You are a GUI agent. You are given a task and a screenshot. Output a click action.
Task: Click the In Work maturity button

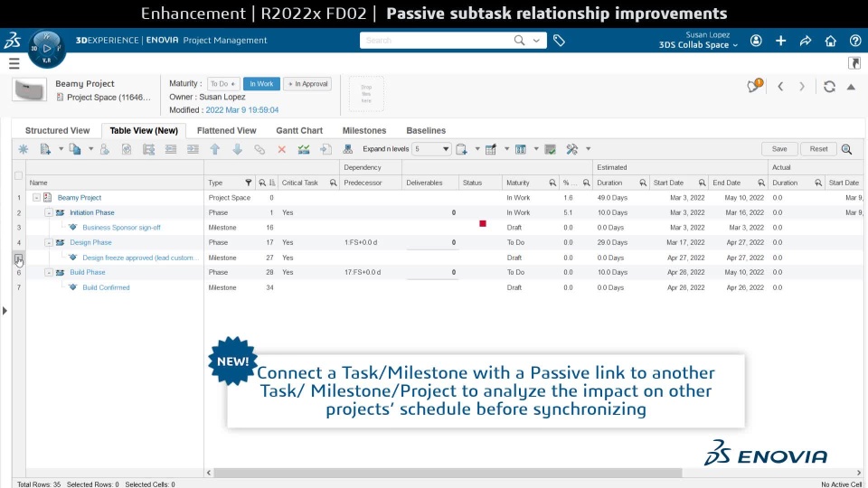pyautogui.click(x=261, y=83)
